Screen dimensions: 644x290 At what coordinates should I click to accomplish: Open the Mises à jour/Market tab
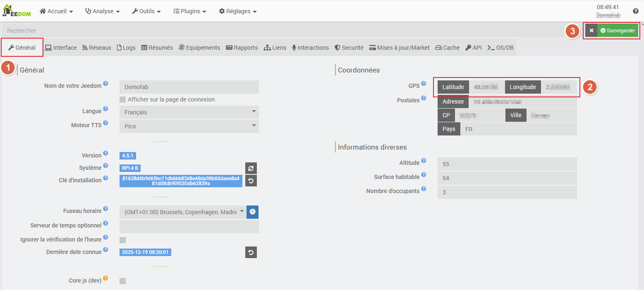pyautogui.click(x=400, y=48)
